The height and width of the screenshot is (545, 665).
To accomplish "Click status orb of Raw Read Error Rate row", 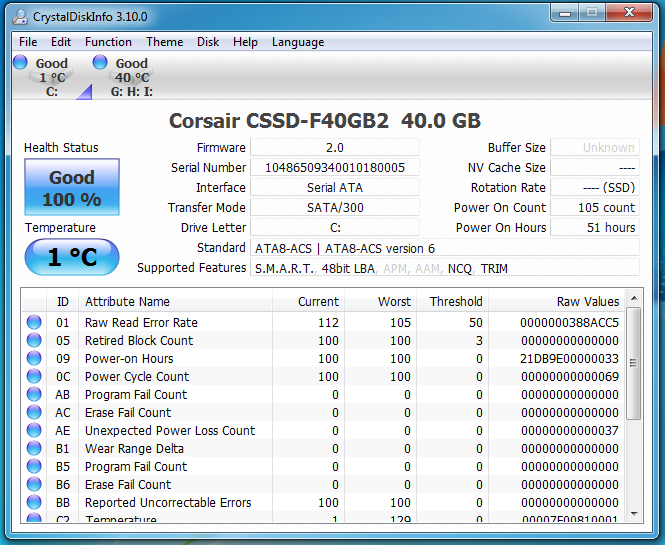I will click(34, 322).
